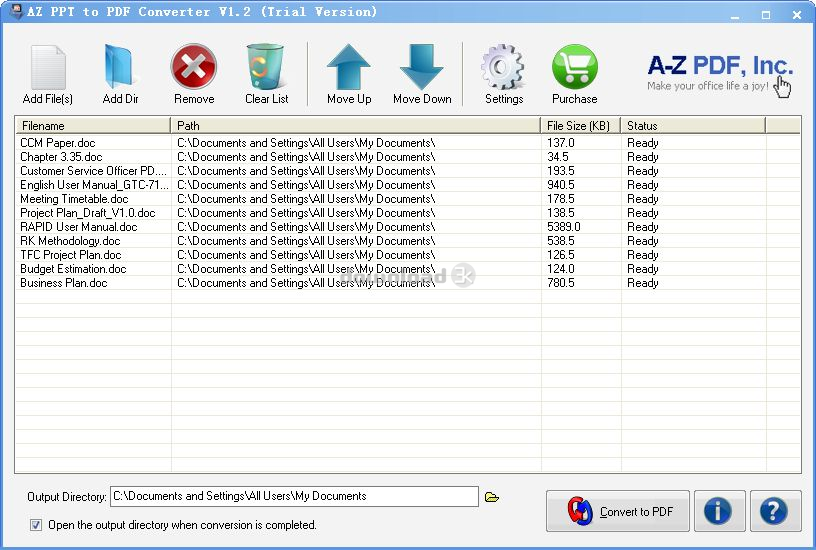
Task: Open help with the question mark button
Action: tap(775, 511)
